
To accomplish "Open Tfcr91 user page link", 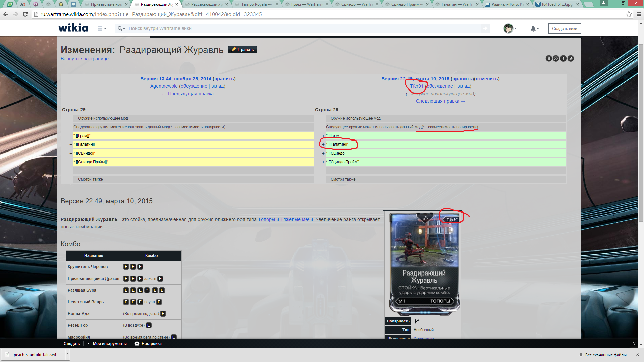I will tap(417, 86).
